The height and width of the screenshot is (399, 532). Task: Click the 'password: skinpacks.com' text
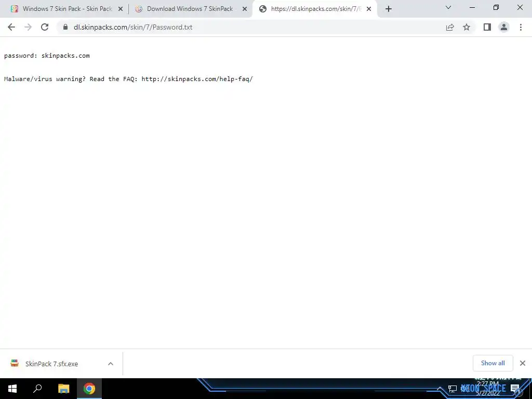(x=47, y=56)
